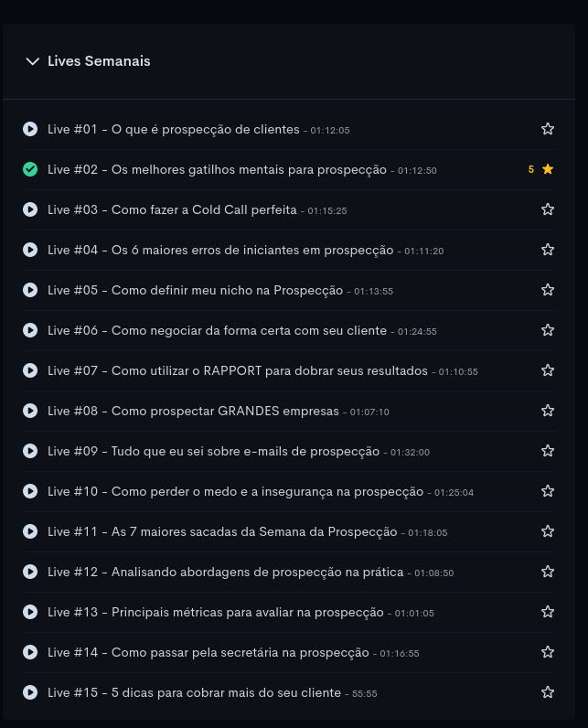Toggle the star for Live #15
The height and width of the screenshot is (728, 588).
pyautogui.click(x=548, y=692)
